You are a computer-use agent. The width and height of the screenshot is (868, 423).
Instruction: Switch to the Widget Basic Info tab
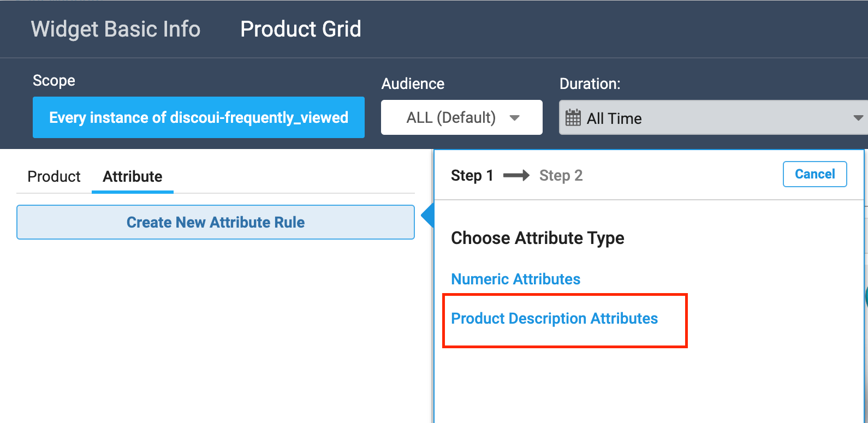(x=116, y=29)
